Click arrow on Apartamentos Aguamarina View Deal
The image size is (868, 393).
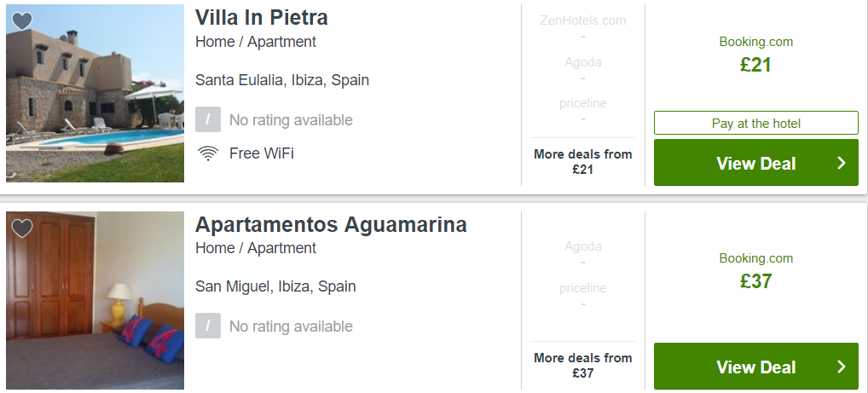click(842, 367)
